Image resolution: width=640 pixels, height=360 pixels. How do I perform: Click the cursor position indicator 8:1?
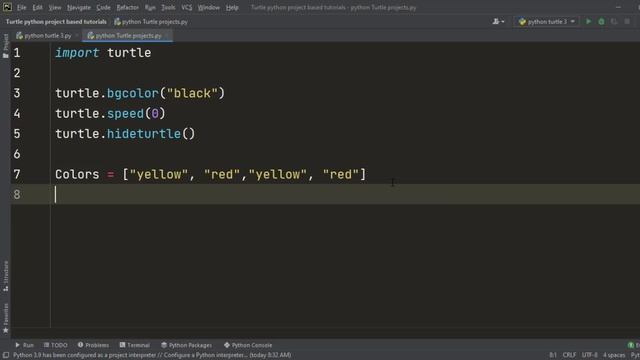pyautogui.click(x=553, y=355)
